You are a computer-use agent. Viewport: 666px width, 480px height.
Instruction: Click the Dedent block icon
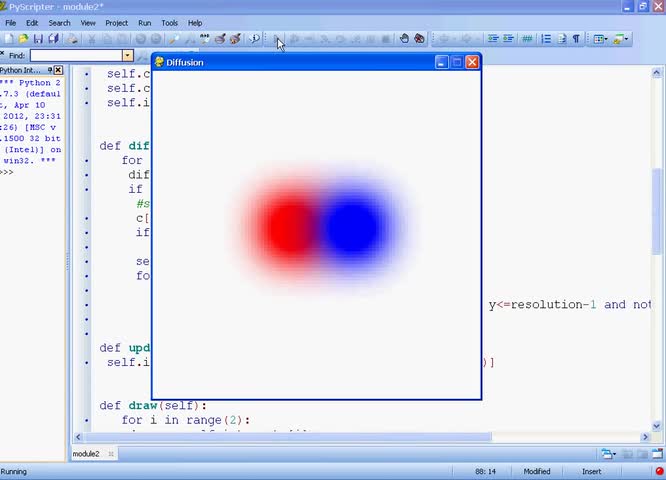tap(508, 39)
